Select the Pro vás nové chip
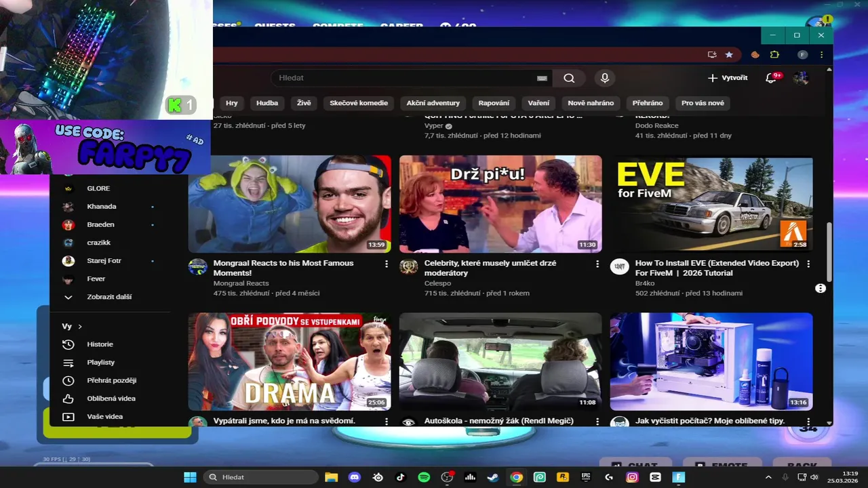 coord(703,103)
